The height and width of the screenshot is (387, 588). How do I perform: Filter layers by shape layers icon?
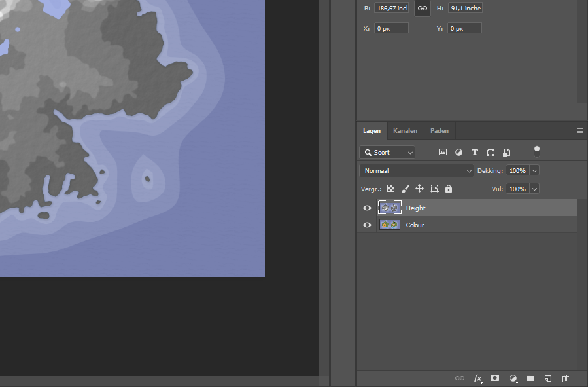click(490, 152)
